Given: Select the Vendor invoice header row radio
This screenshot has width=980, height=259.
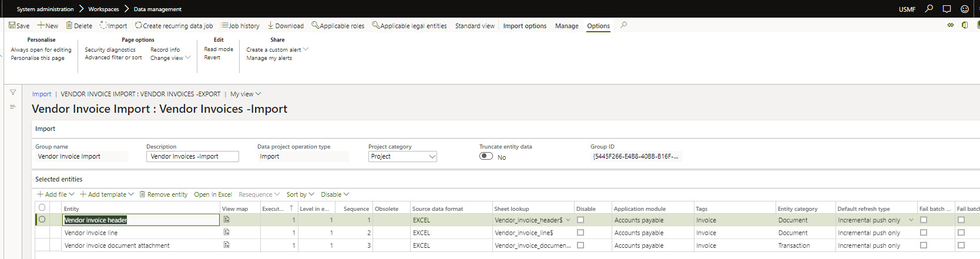Looking at the screenshot, I should [x=42, y=220].
